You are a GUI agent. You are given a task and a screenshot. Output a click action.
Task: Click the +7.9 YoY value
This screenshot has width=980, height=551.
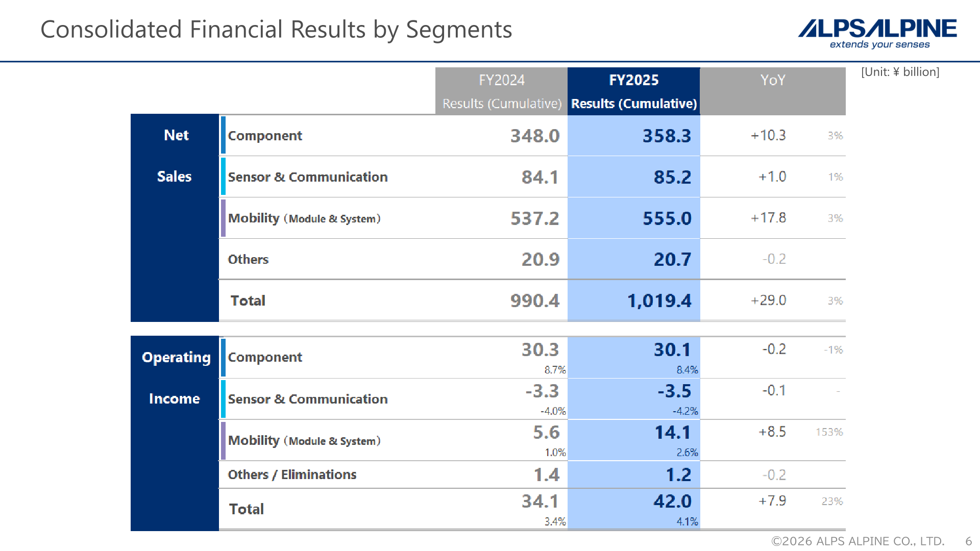point(772,500)
